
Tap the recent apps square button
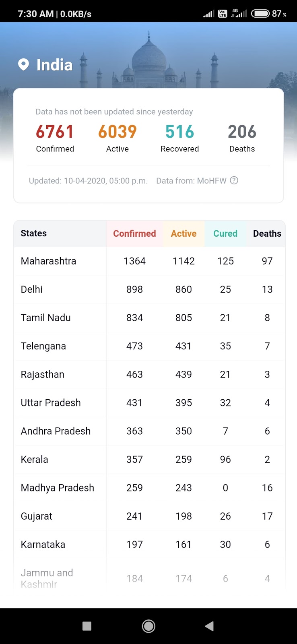click(87, 626)
